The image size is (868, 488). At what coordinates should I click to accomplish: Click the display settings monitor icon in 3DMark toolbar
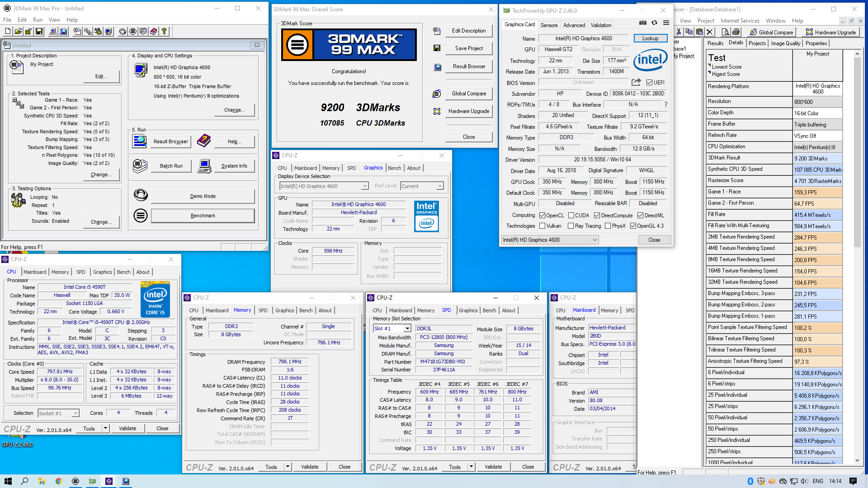(108, 31)
